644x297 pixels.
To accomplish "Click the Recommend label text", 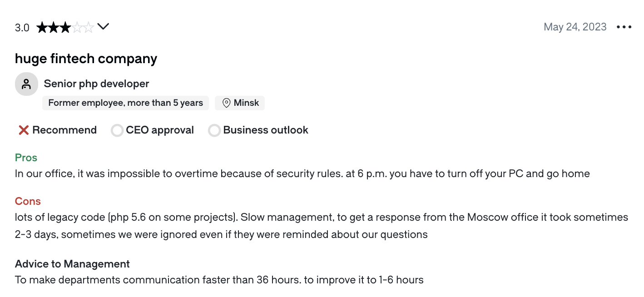I will coord(64,130).
